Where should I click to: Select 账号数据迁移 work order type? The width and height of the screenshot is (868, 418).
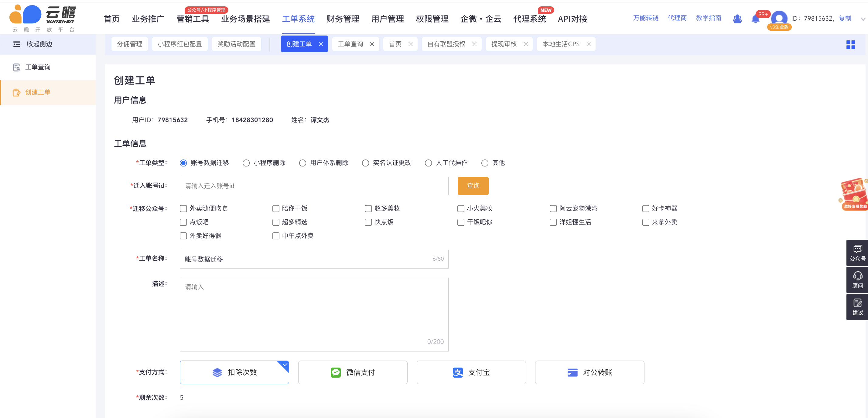coord(183,163)
